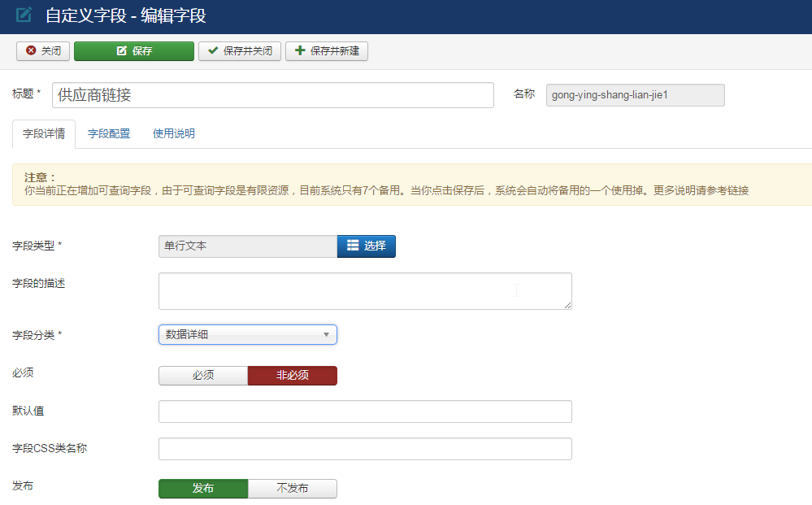Viewport: 812px width, 505px height.
Task: Click the edit pencil icon in header
Action: tap(24, 15)
